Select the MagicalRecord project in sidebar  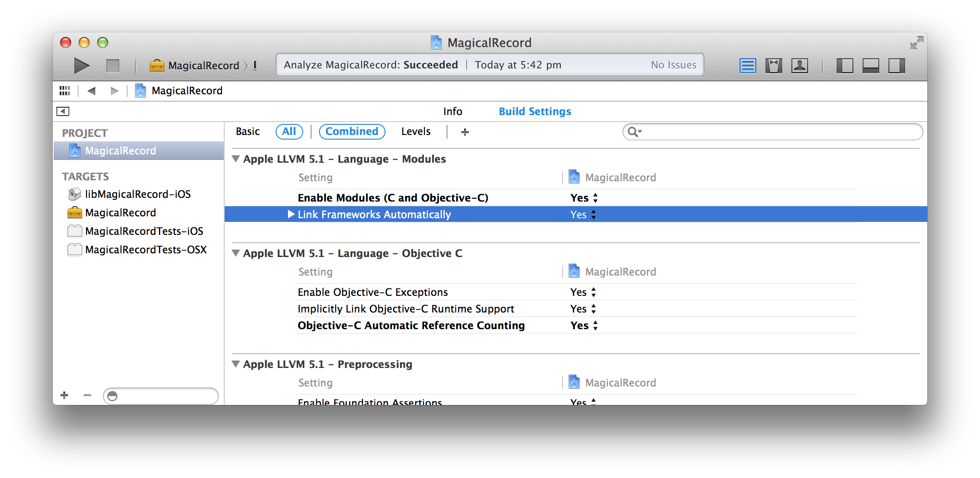[139, 151]
